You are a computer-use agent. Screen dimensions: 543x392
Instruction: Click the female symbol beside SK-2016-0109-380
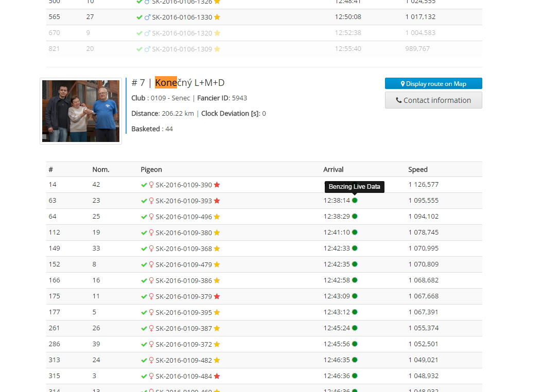151,233
